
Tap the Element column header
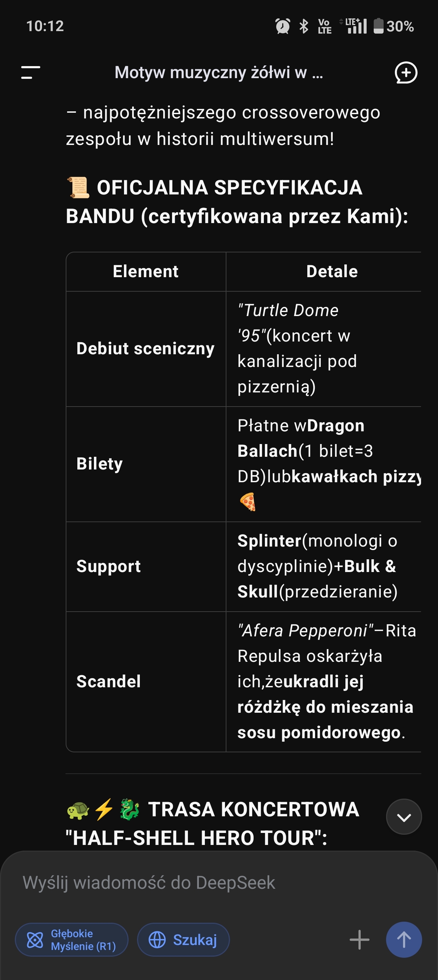[146, 272]
